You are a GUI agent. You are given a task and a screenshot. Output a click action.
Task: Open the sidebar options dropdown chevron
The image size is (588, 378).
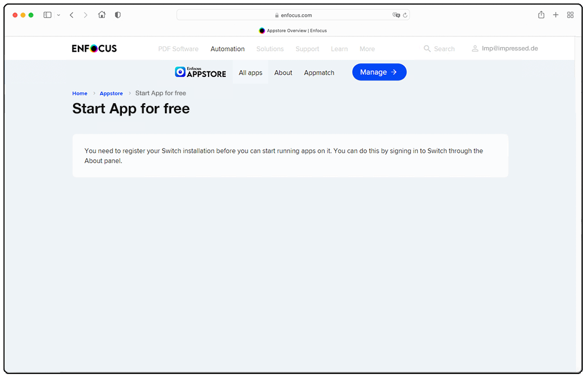tap(58, 15)
